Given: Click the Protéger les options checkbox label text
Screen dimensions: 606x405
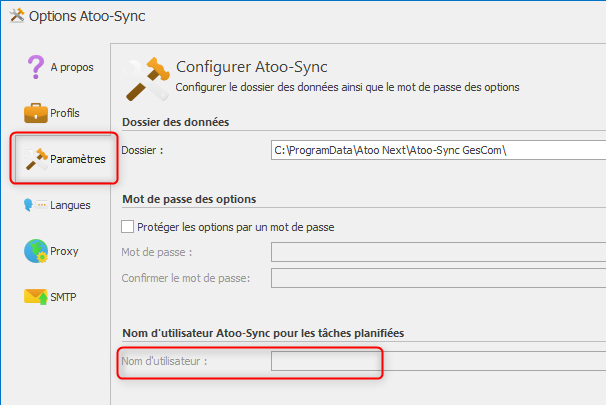Looking at the screenshot, I should [x=235, y=227].
